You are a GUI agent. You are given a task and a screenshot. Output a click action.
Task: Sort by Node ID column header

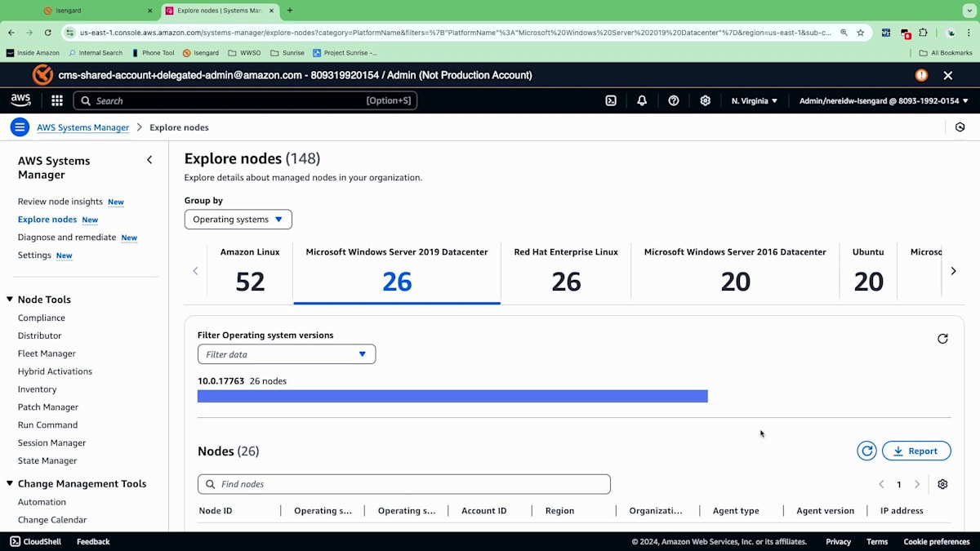click(216, 510)
